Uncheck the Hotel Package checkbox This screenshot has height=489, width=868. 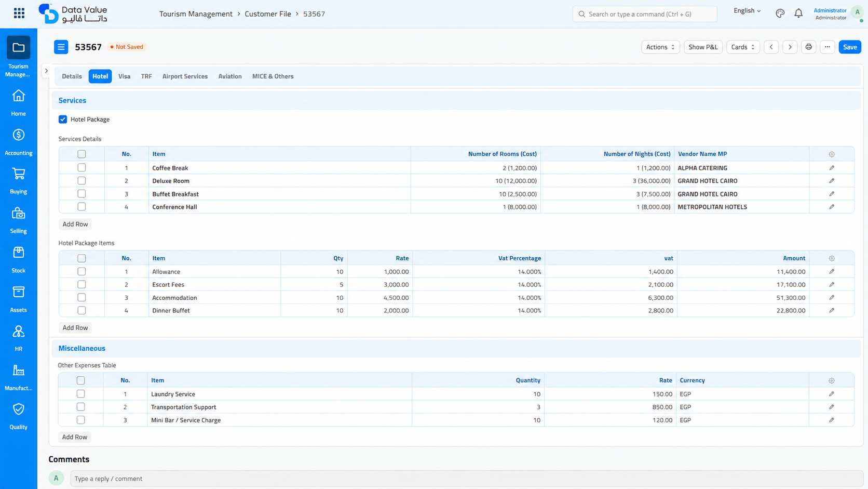click(x=63, y=120)
